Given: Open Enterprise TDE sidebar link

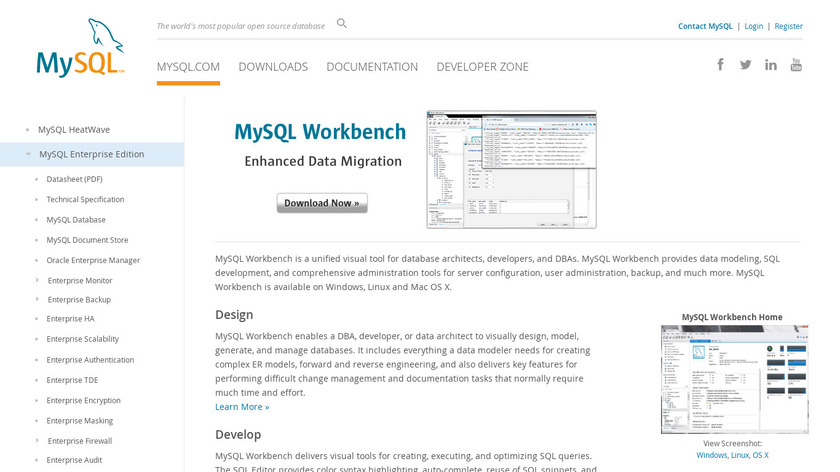Looking at the screenshot, I should click(72, 380).
